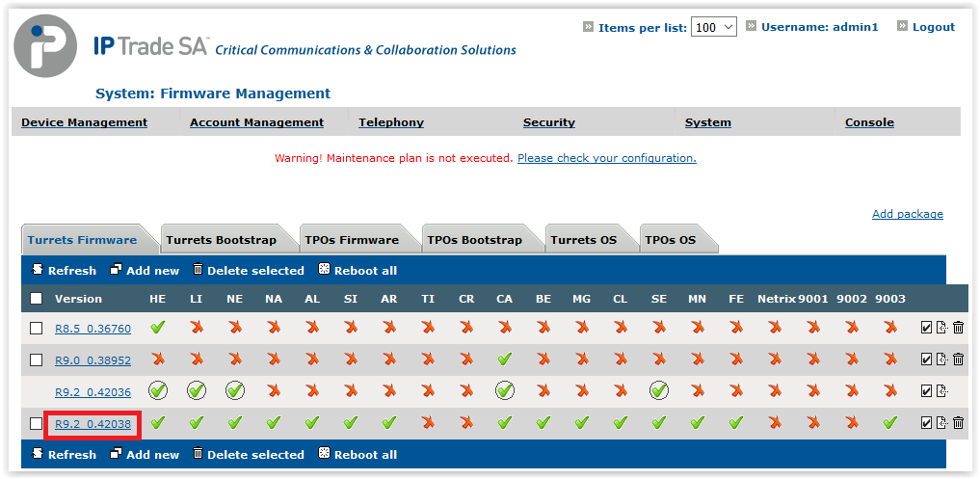Delete package R9.0_0.38952 with its trash icon
This screenshot has height=479, width=980.
[x=958, y=359]
